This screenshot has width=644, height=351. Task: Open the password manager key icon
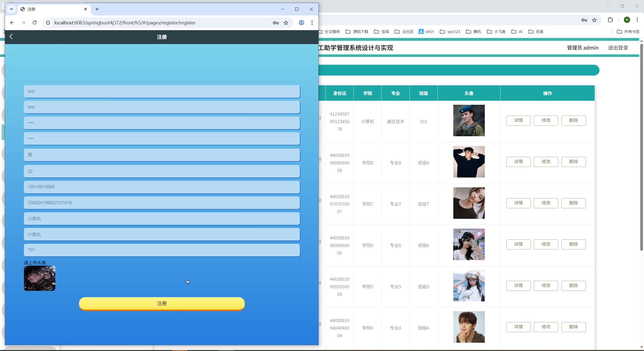pos(275,23)
